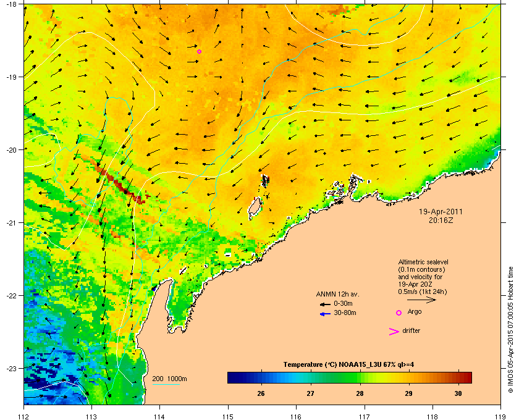Click the 'Argo' legend label
519x420 pixels.
pyautogui.click(x=415, y=311)
